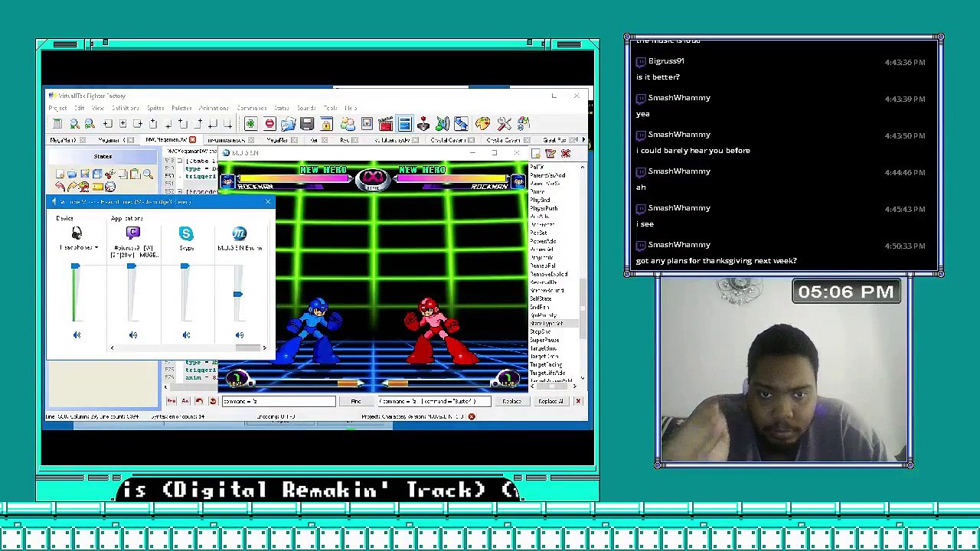Open the Sprites menu
This screenshot has width=980, height=551.
(x=155, y=108)
